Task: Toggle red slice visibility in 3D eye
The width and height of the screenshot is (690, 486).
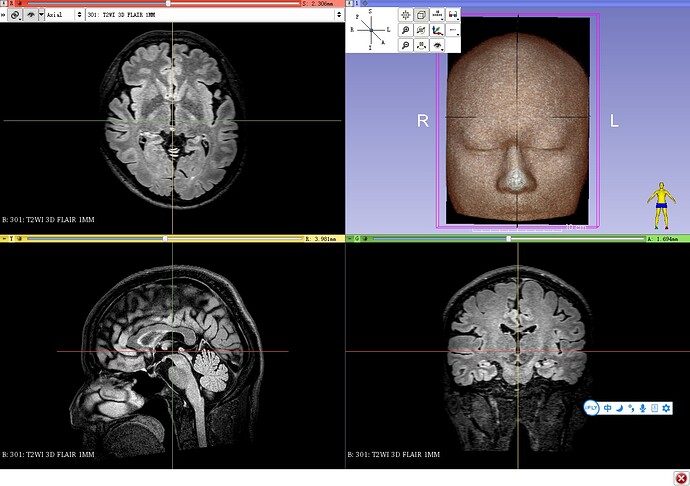Action: coord(30,15)
